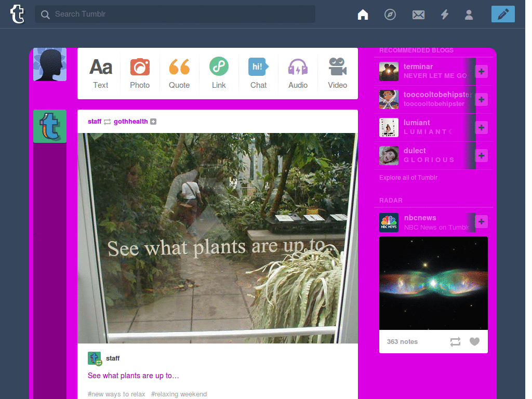The image size is (532, 399).
Task: Click the staff blog avatar beside the post
Action: click(x=50, y=126)
